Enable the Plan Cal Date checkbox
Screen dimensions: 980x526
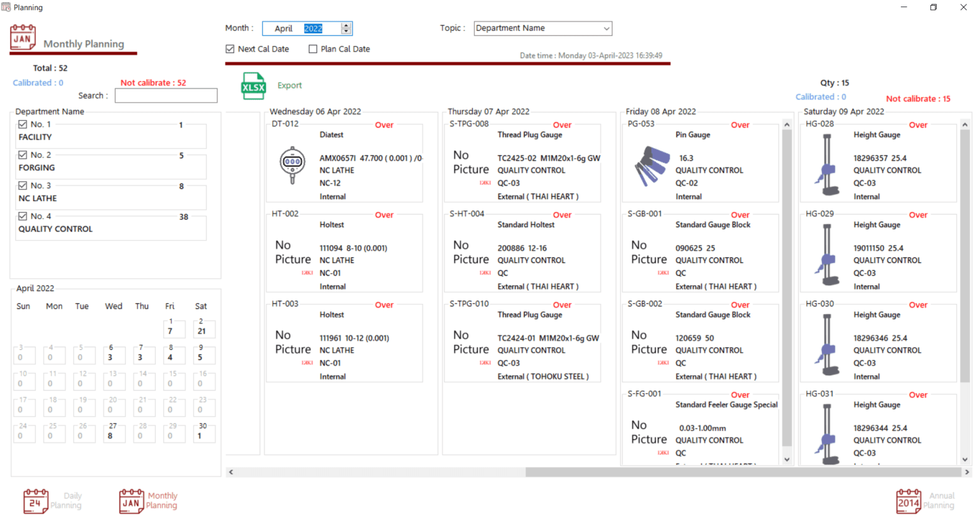312,49
